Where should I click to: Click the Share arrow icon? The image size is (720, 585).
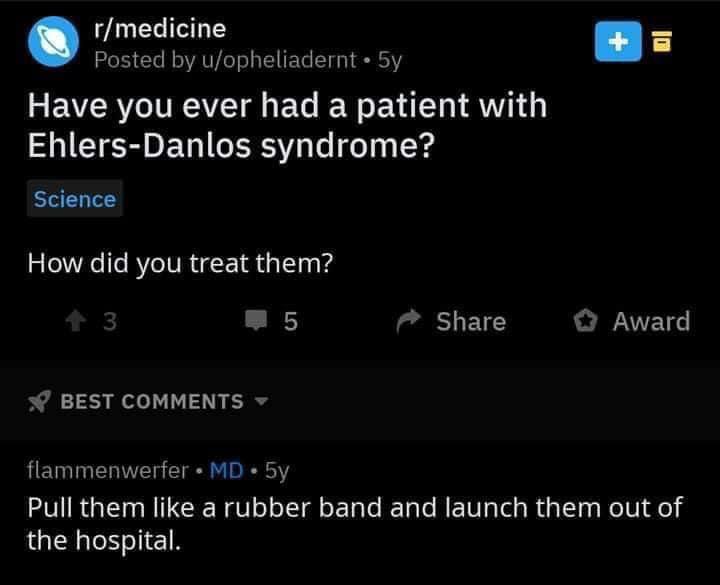point(409,321)
